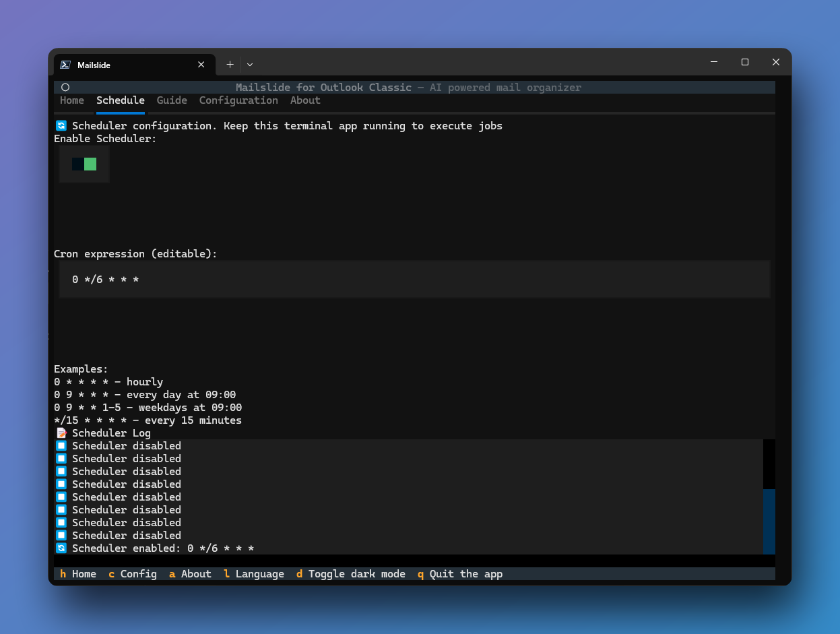Click the PowerShell icon on Mailslide tab
The width and height of the screenshot is (840, 634).
[x=65, y=65]
